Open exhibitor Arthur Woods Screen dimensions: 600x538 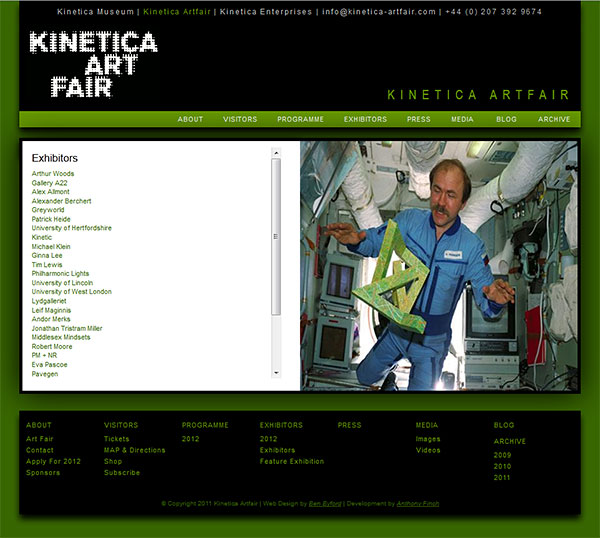pyautogui.click(x=53, y=174)
